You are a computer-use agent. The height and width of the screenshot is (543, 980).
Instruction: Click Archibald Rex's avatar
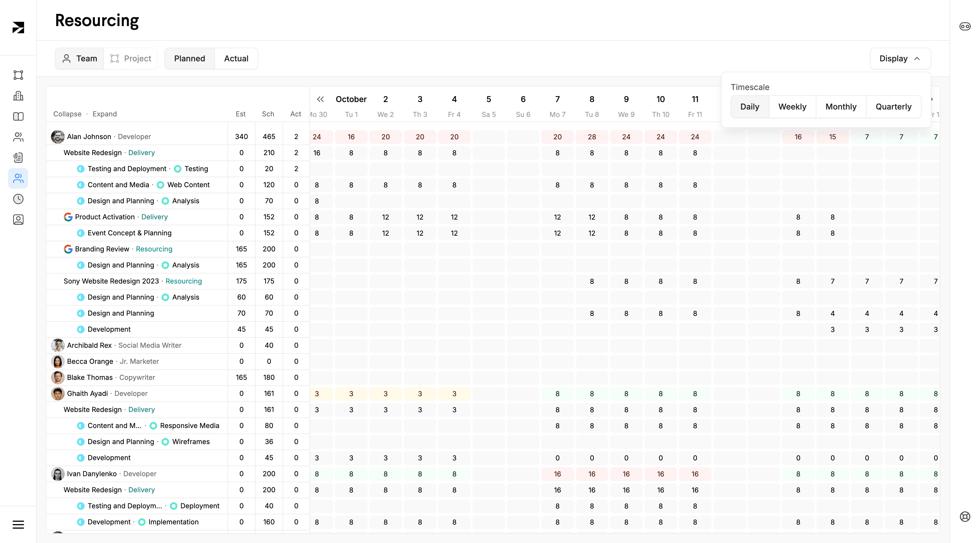(x=58, y=345)
